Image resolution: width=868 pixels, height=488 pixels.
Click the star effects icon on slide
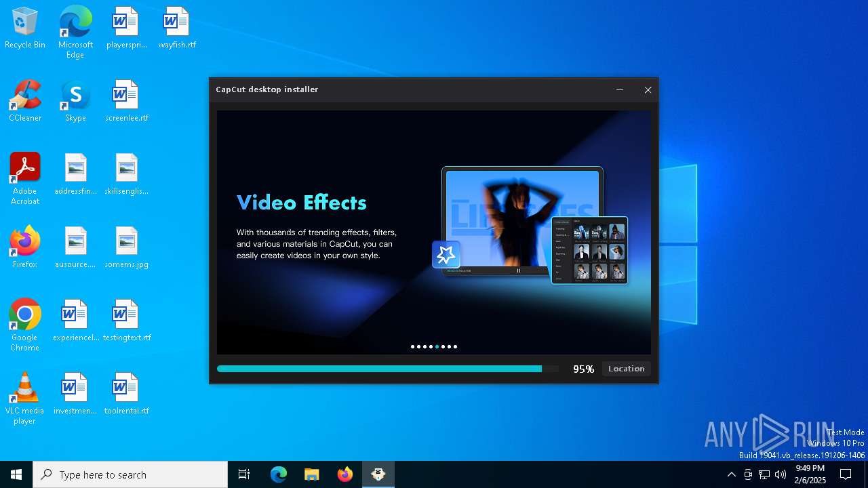(446, 255)
